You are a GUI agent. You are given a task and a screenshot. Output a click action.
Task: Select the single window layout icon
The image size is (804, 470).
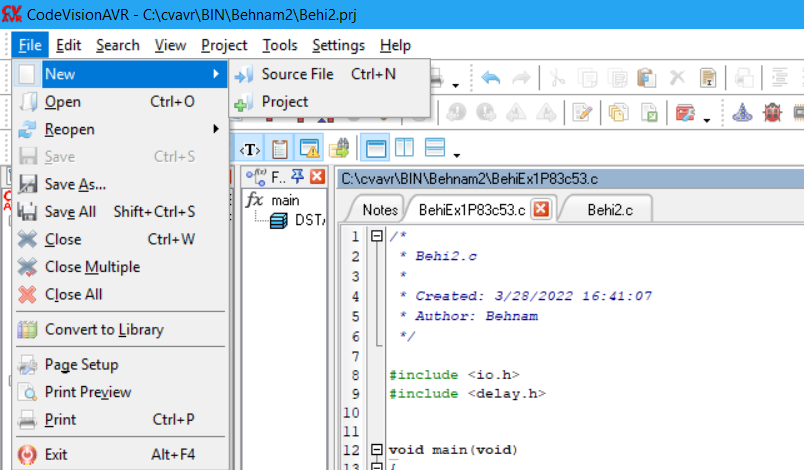pos(375,148)
